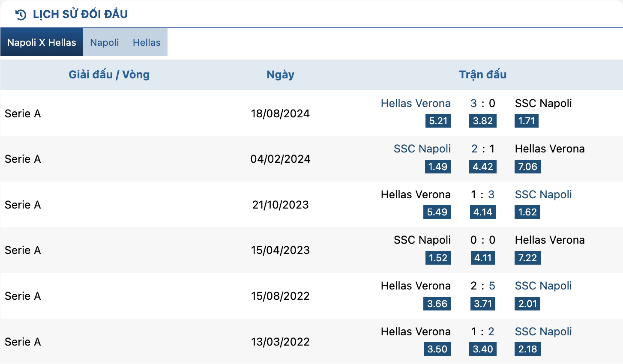Click odds value 3.82

(483, 121)
